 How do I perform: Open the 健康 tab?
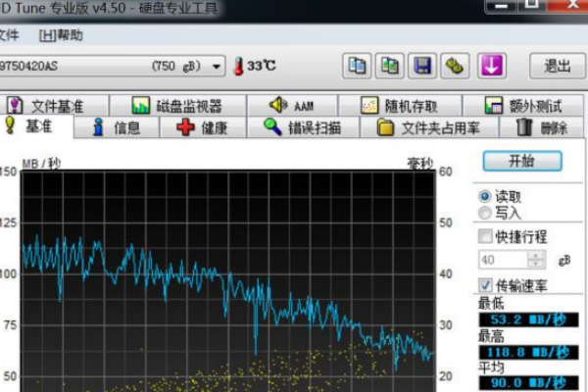pos(203,128)
